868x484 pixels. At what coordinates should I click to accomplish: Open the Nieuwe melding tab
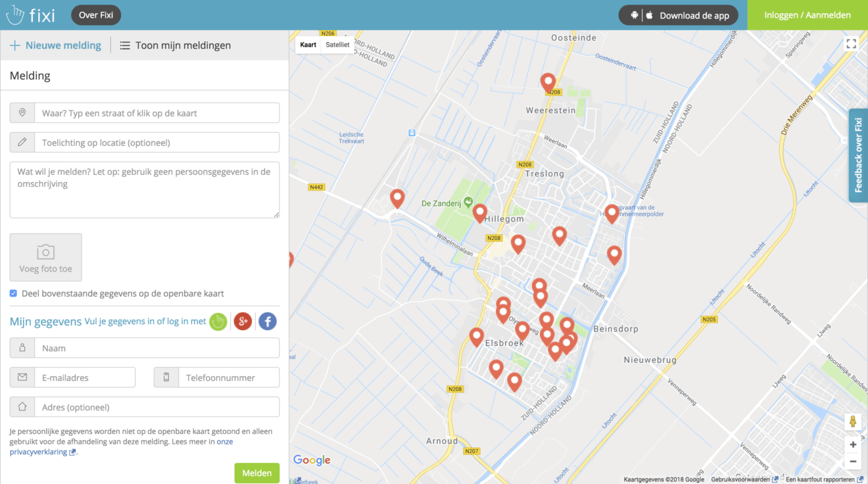coord(56,45)
